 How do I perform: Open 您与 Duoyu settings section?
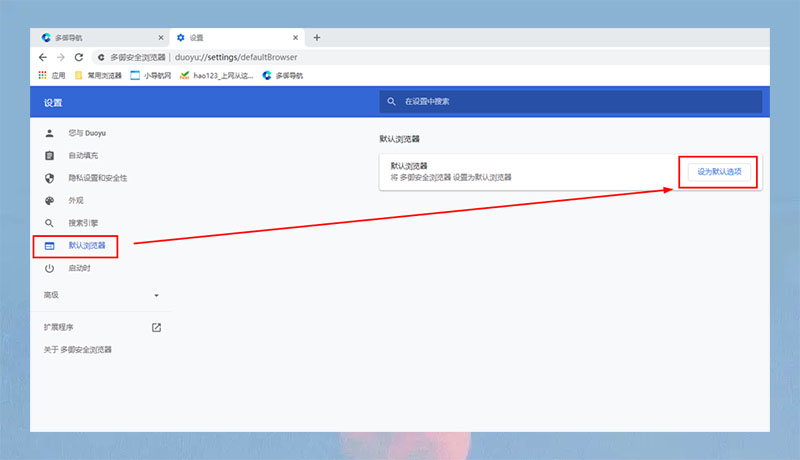(87, 133)
